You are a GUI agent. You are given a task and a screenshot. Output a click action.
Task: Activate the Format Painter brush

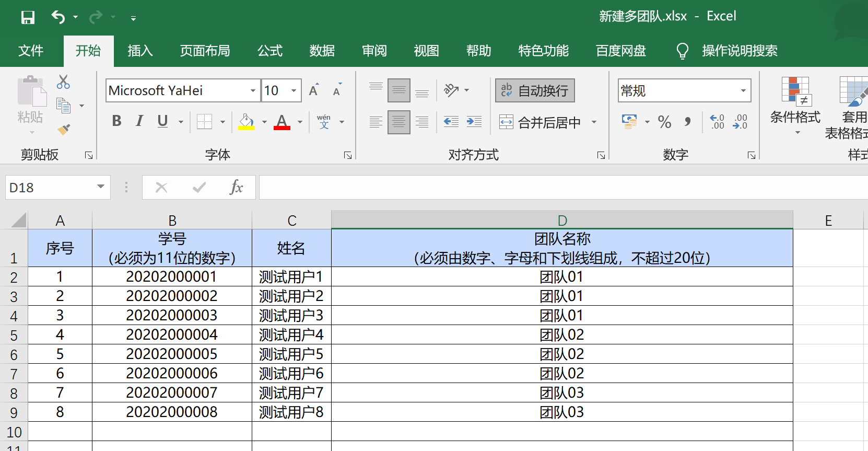pyautogui.click(x=64, y=129)
